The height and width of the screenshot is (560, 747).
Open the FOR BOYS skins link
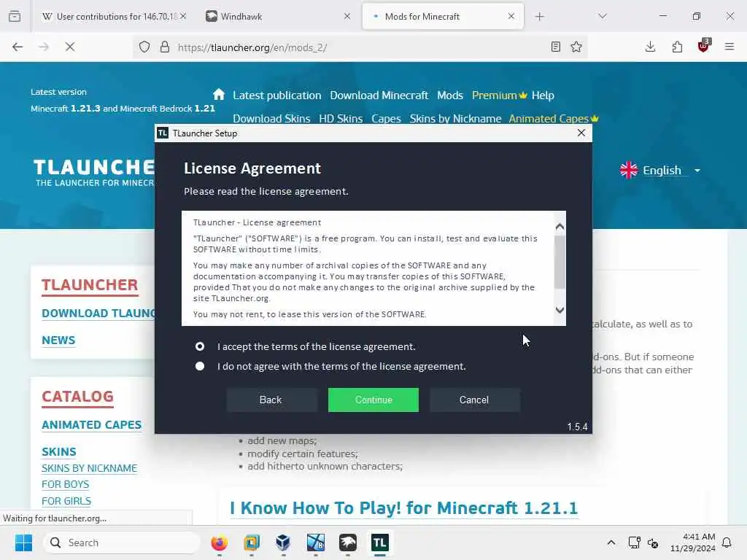pyautogui.click(x=65, y=484)
